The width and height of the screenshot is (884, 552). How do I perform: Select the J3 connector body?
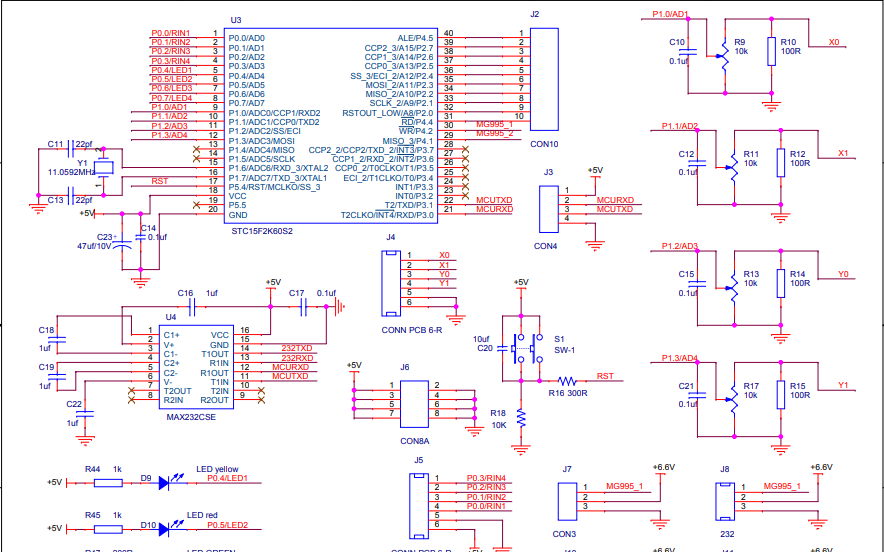tap(549, 209)
